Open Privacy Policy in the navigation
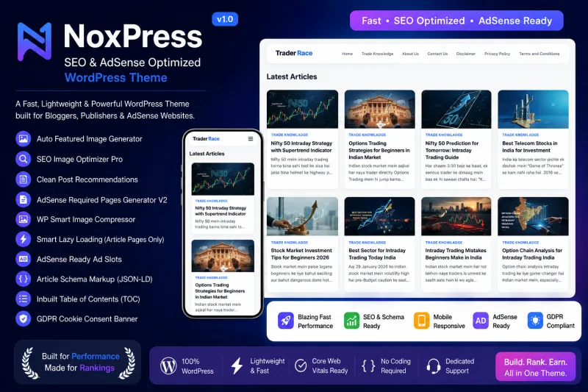588x392 pixels. click(x=498, y=54)
